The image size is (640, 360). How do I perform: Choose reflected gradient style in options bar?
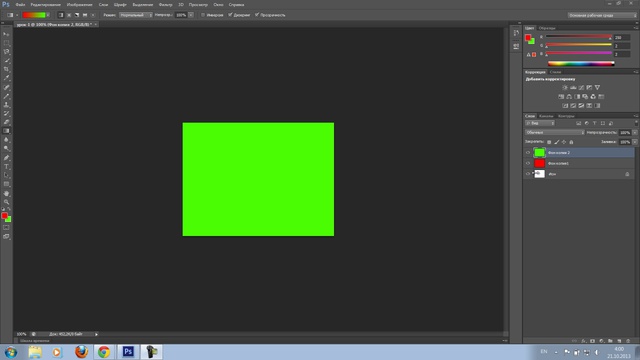85,15
